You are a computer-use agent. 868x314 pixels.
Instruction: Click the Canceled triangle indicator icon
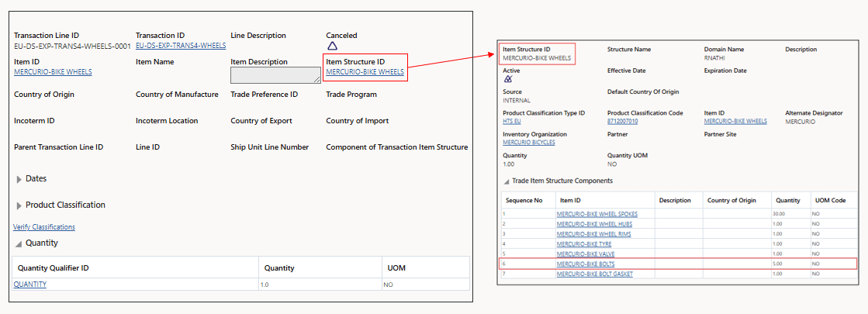click(x=332, y=46)
